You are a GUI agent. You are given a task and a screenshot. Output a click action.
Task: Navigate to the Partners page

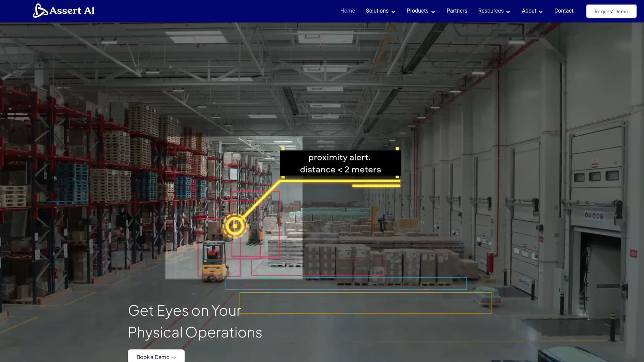pyautogui.click(x=457, y=11)
